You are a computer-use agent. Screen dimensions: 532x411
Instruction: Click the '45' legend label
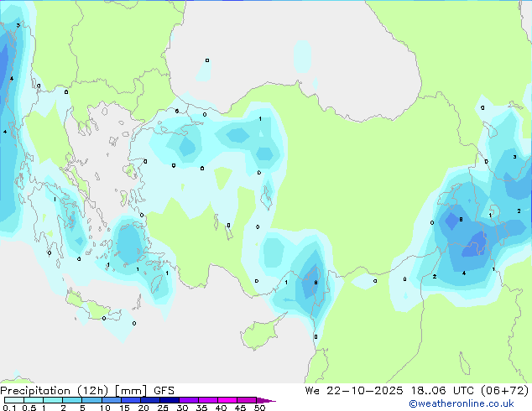[x=240, y=408]
